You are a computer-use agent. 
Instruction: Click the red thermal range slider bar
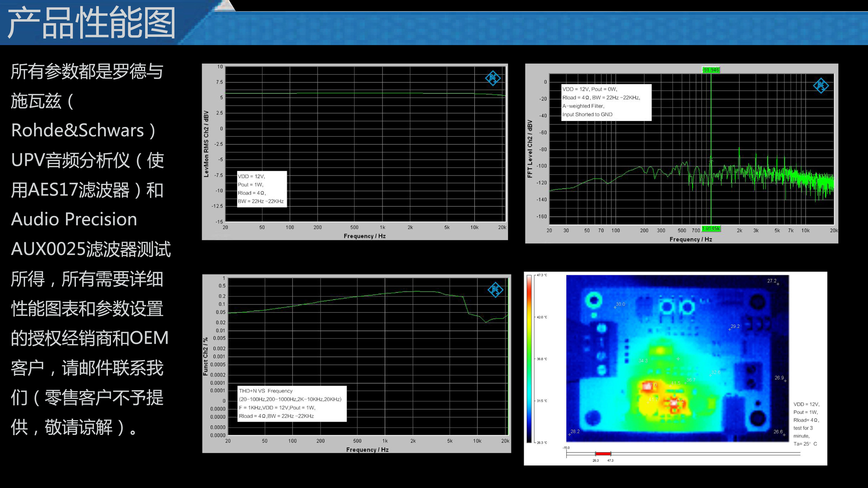coord(603,454)
